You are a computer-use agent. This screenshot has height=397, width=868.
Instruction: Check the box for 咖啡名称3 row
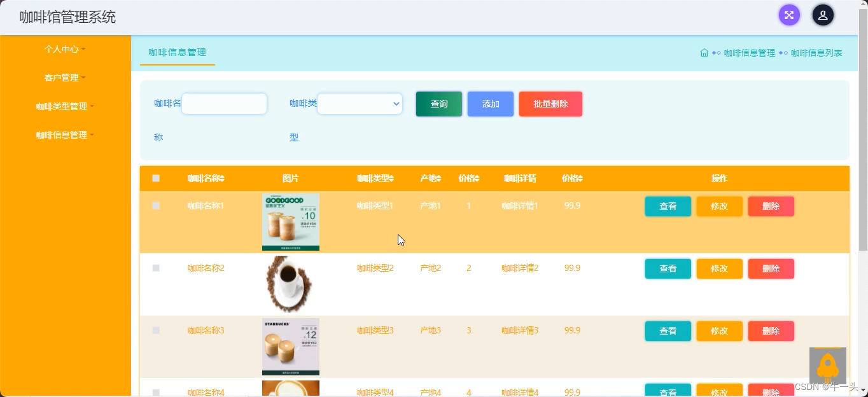click(x=156, y=331)
